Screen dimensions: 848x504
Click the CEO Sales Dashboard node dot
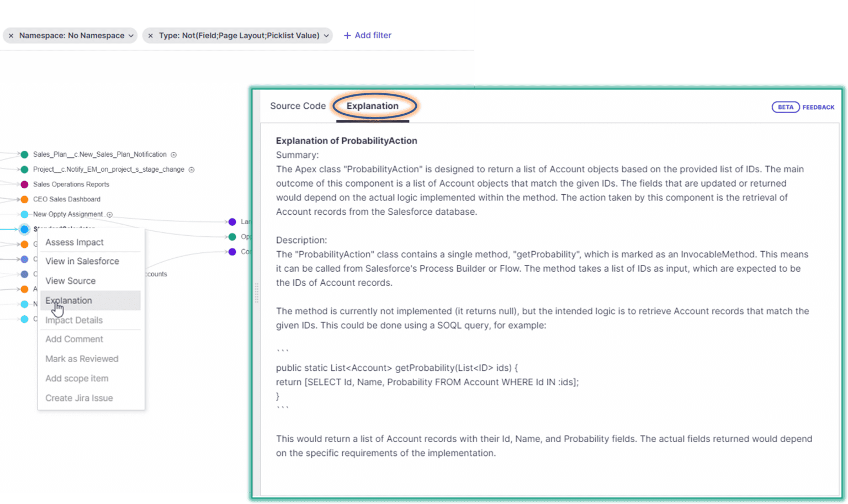[24, 199]
